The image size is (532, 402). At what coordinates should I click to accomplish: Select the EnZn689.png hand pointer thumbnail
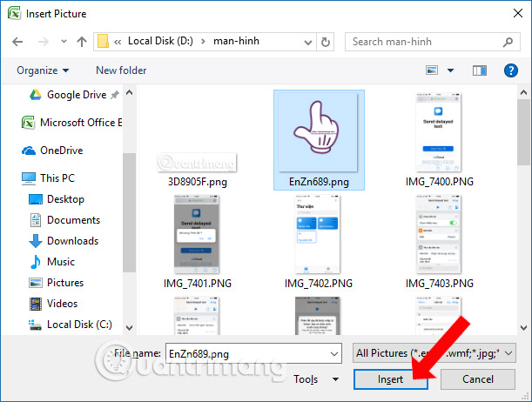(318, 132)
